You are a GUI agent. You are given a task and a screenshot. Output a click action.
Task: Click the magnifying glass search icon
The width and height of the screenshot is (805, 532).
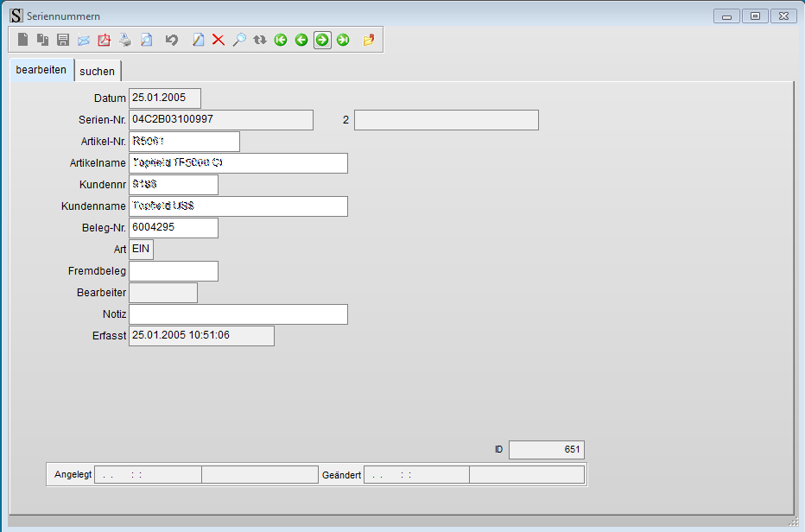click(x=239, y=40)
